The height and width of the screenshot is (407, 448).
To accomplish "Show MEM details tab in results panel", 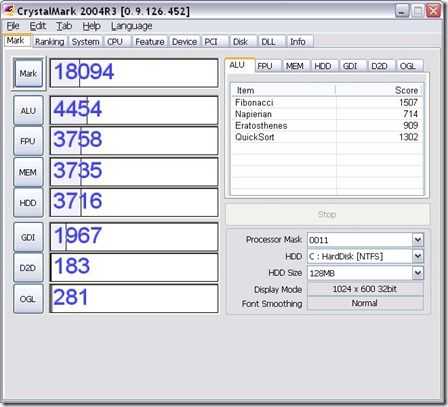I will [x=295, y=66].
